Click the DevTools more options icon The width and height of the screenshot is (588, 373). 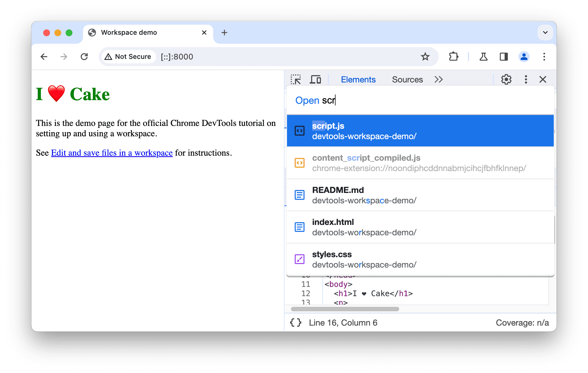[x=525, y=79]
